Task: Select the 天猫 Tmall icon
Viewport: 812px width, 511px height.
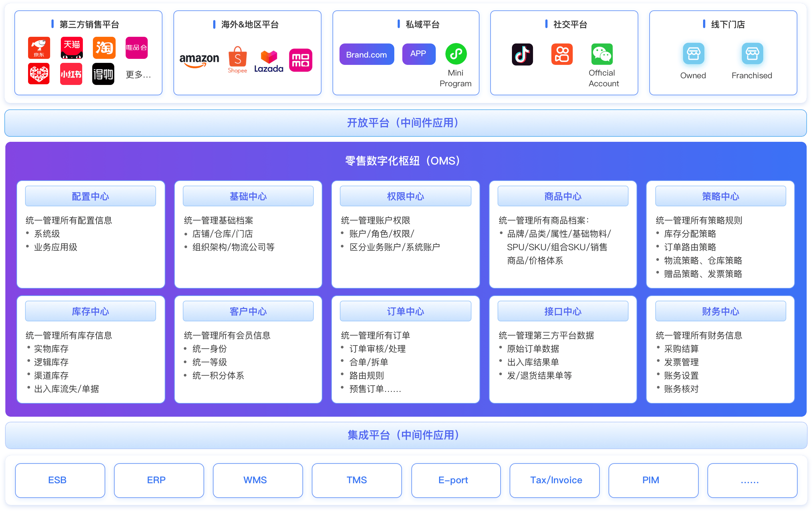Action: click(71, 47)
